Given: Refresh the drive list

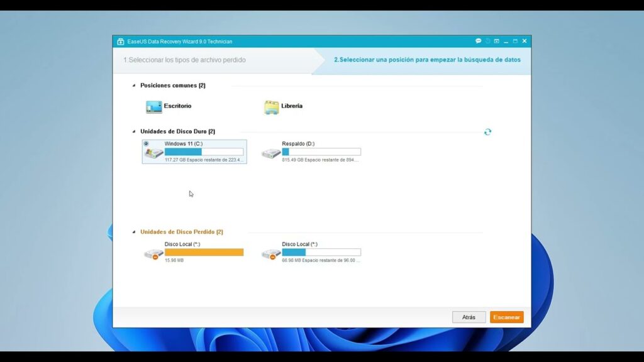Looking at the screenshot, I should point(488,131).
